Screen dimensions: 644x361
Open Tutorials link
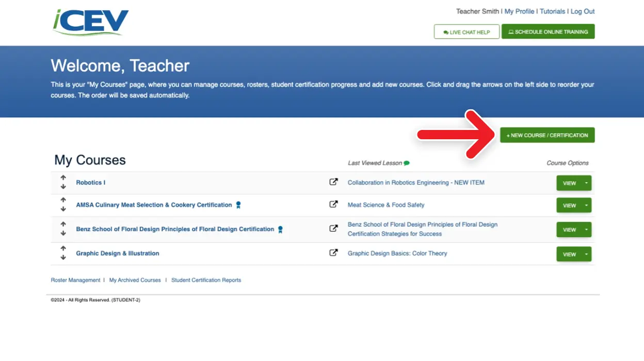click(x=552, y=11)
